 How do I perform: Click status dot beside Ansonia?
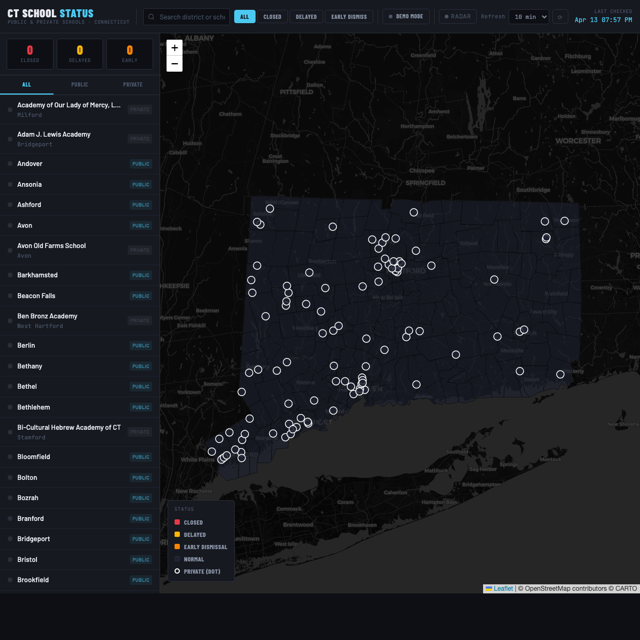point(10,184)
